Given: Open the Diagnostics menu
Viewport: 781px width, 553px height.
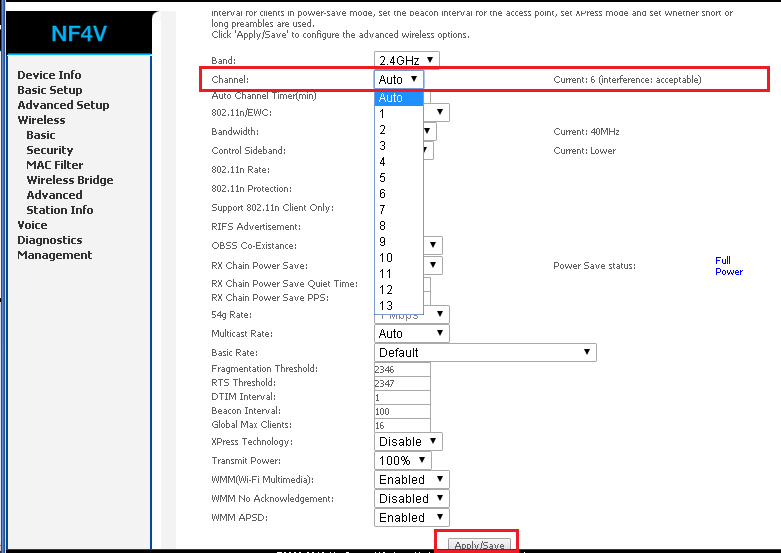Looking at the screenshot, I should pyautogui.click(x=49, y=240).
